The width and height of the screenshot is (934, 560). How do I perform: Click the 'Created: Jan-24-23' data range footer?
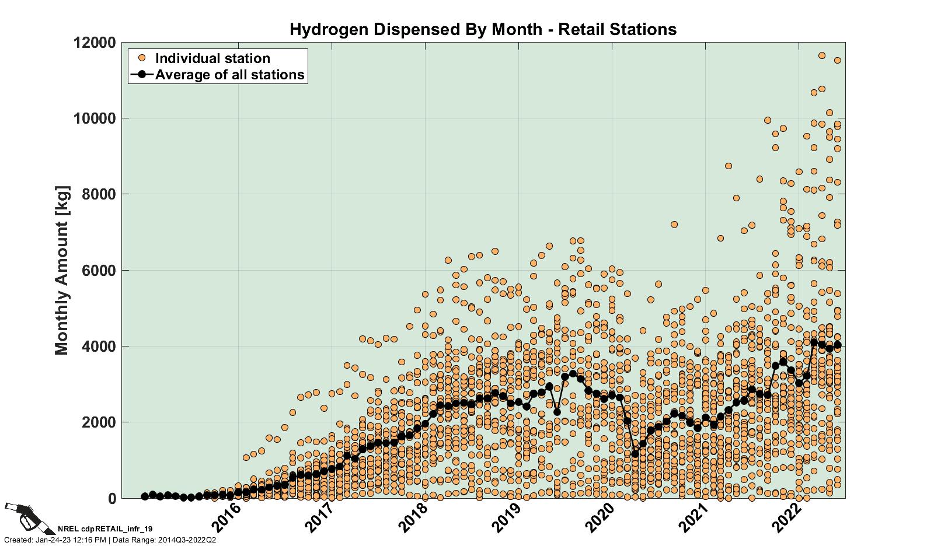pyautogui.click(x=110, y=540)
